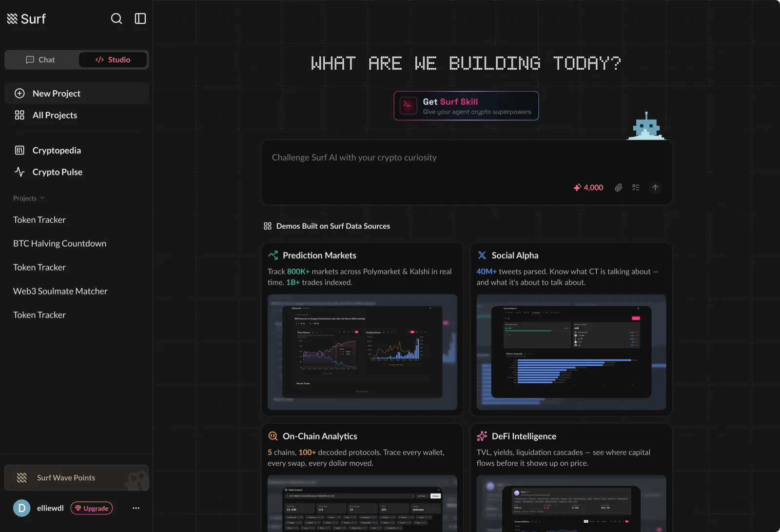Submit the prompt with the arrow button
This screenshot has height=532, width=780.
coord(655,188)
